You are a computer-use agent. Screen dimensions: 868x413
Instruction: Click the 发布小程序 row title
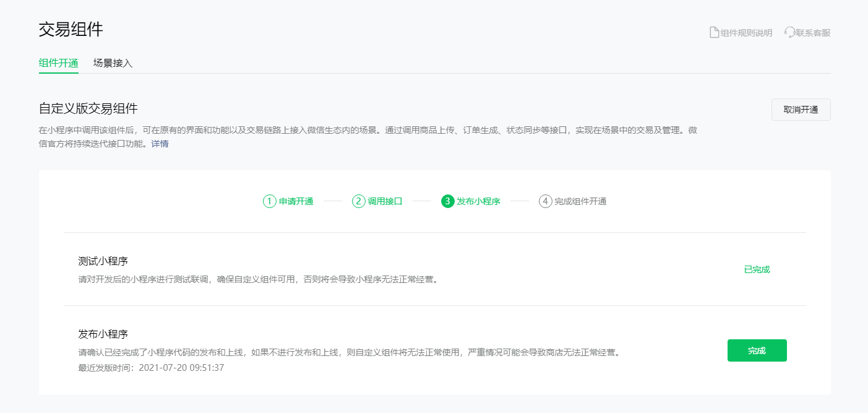pyautogui.click(x=103, y=334)
